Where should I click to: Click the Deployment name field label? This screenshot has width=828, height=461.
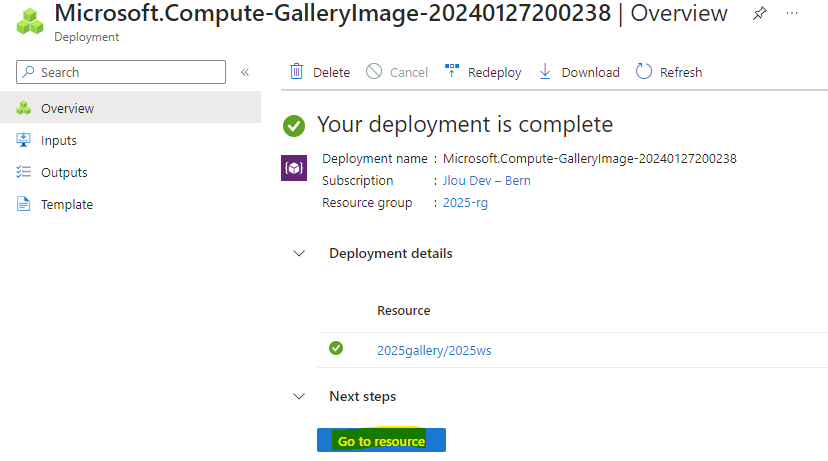coord(374,158)
